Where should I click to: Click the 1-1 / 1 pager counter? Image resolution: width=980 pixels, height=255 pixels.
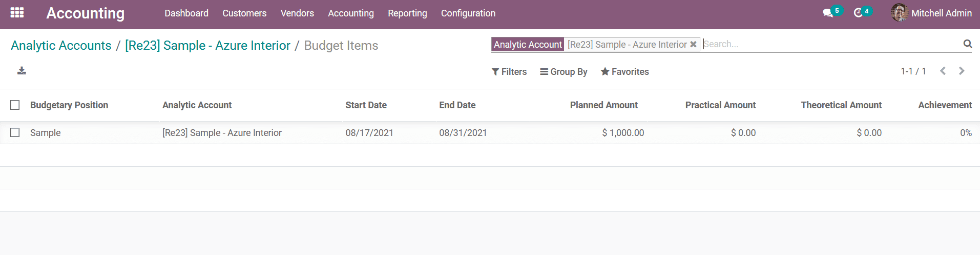tap(913, 71)
